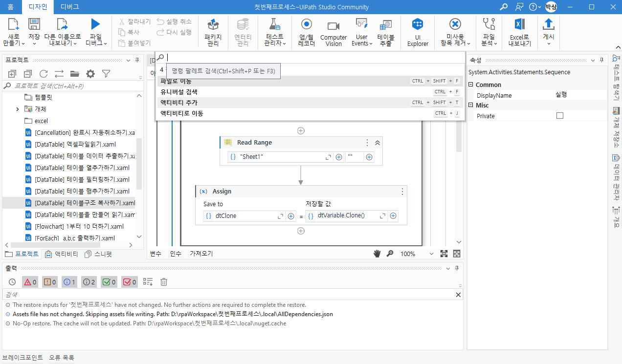This screenshot has width=622, height=364.
Task: Click the plus icon below Assign activity
Action: pyautogui.click(x=301, y=231)
